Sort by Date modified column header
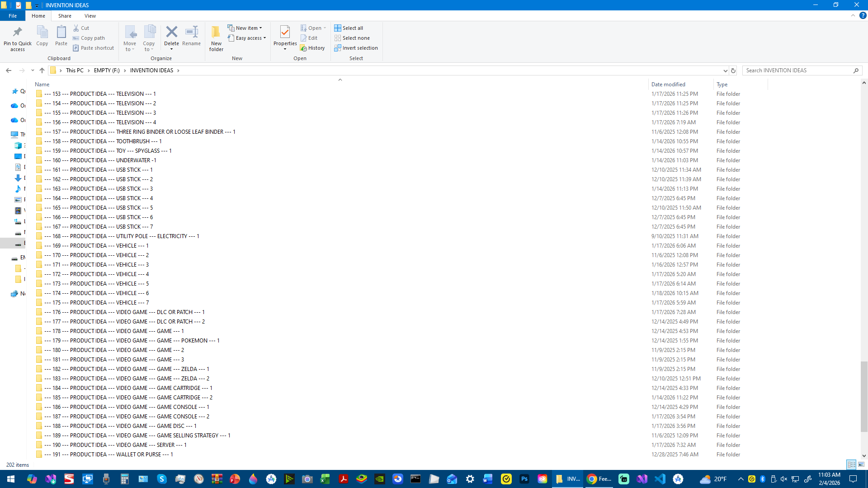The height and width of the screenshot is (488, 868). [x=668, y=84]
